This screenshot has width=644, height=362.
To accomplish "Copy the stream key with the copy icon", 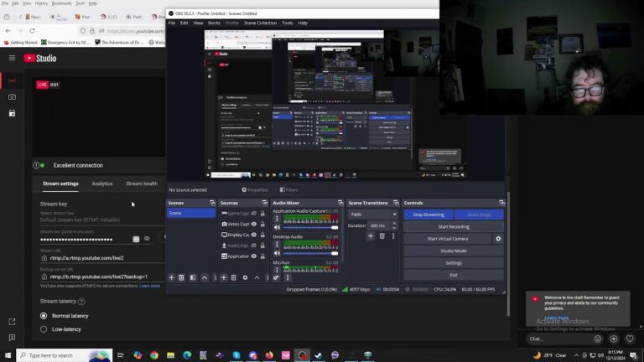I will [x=136, y=240].
